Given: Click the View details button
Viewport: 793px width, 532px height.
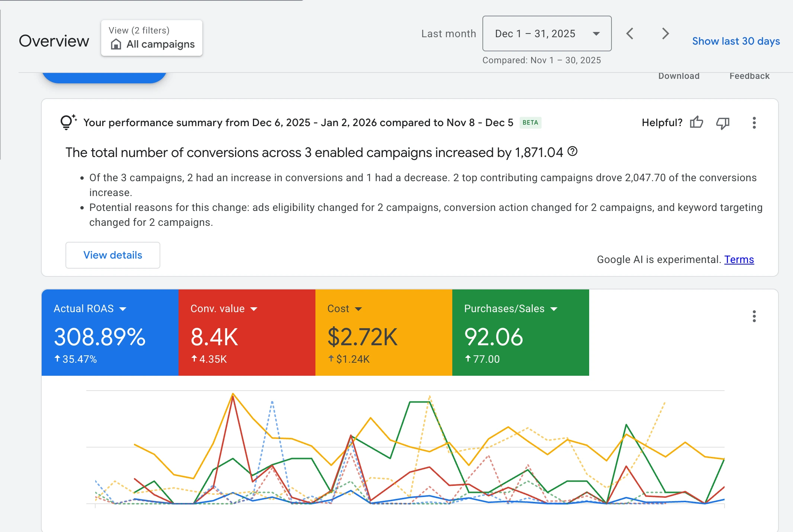Looking at the screenshot, I should click(113, 255).
